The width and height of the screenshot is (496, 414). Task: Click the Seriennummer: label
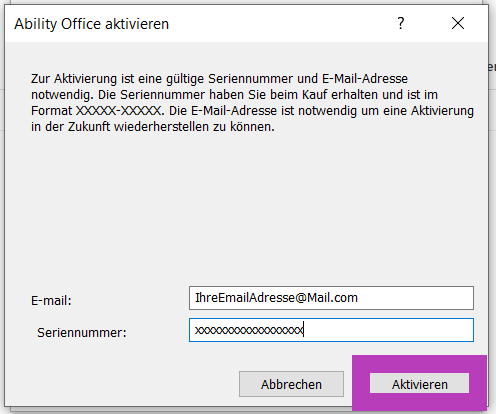tap(82, 333)
